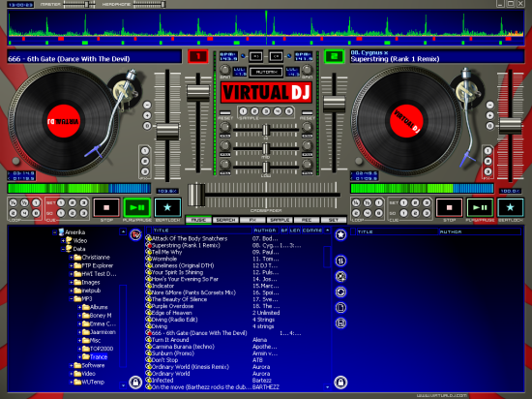The height and width of the screenshot is (399, 532).
Task: Go to cue point 3 on right deck
Action: tap(427, 213)
